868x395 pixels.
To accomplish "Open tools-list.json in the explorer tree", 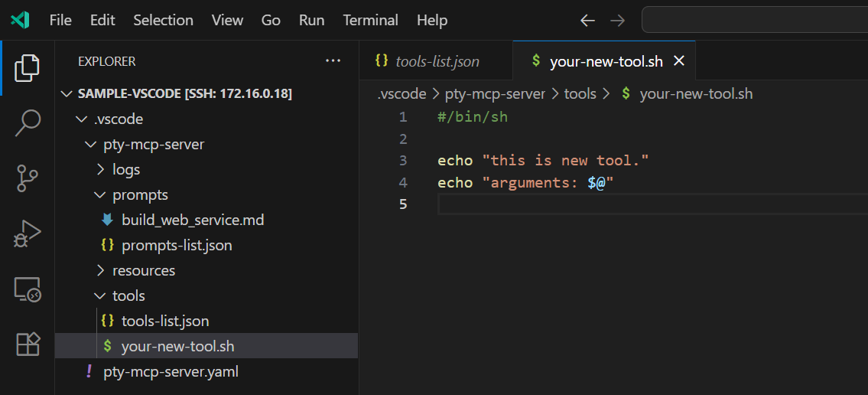I will (x=206, y=321).
